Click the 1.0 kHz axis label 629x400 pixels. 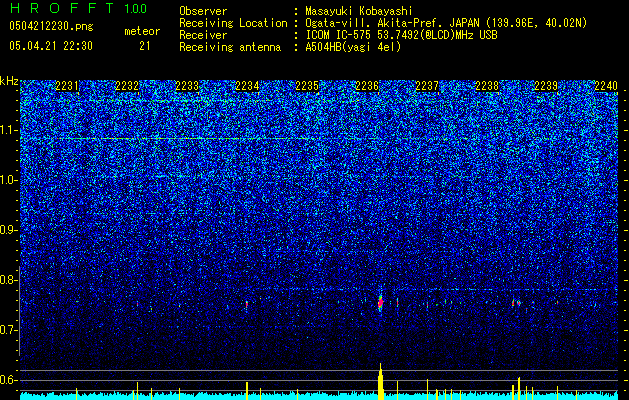[9, 180]
